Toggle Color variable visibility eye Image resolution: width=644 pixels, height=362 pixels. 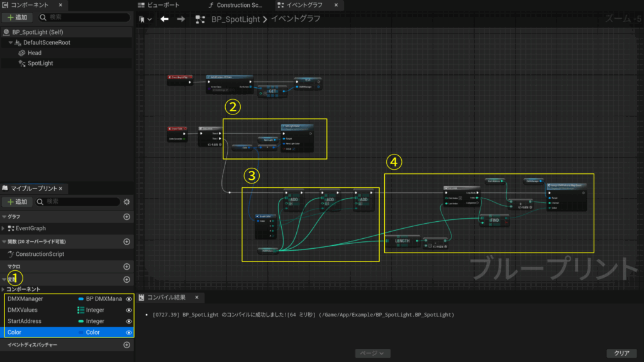[129, 332]
